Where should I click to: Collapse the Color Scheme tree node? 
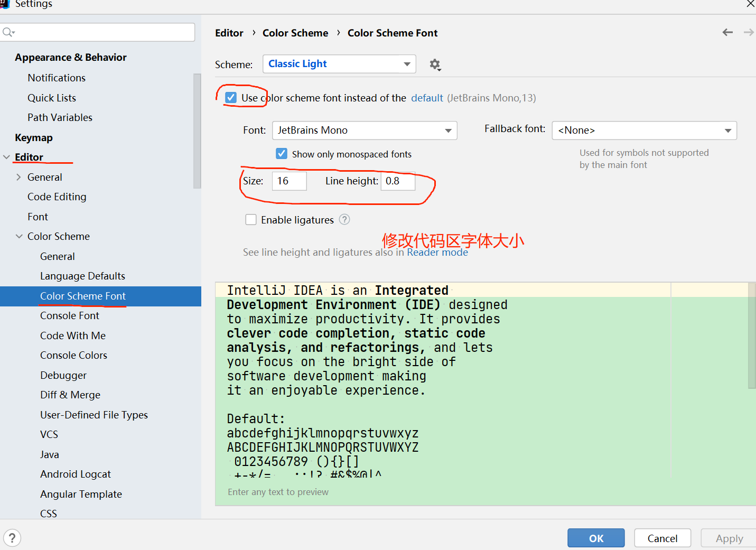click(x=19, y=236)
